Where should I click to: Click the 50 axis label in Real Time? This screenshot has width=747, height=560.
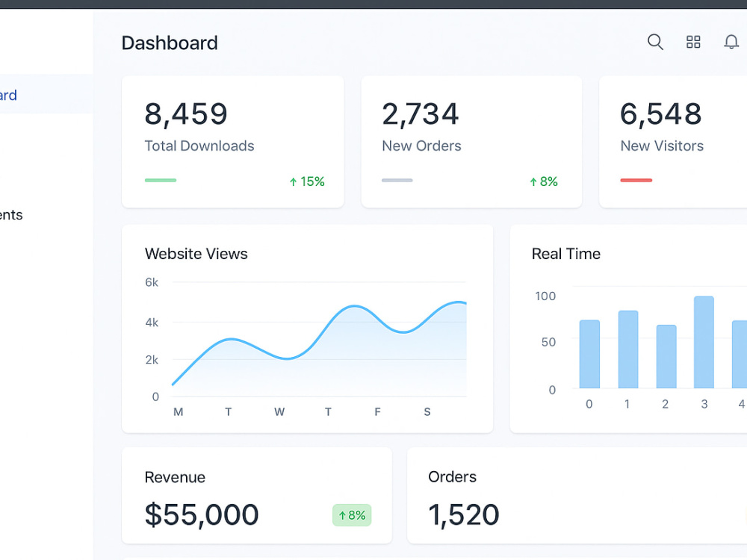(548, 342)
